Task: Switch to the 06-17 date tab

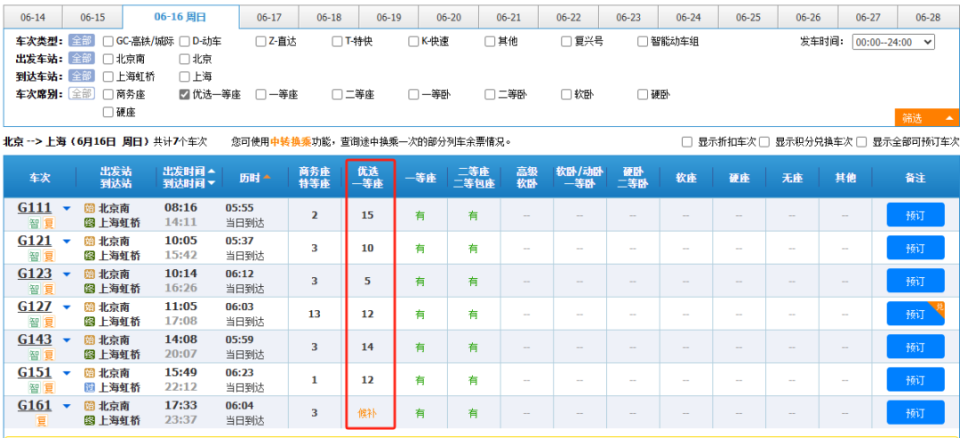Action: pos(269,17)
